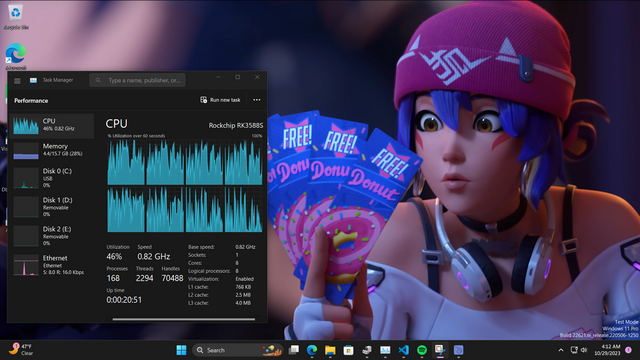640x360 pixels.
Task: Open File Explorer from the taskbar
Action: pos(330,350)
